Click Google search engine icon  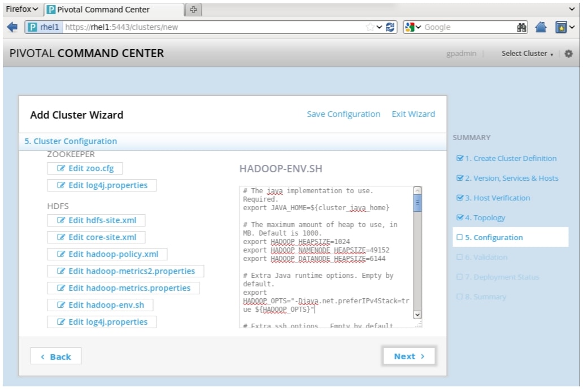(x=410, y=27)
